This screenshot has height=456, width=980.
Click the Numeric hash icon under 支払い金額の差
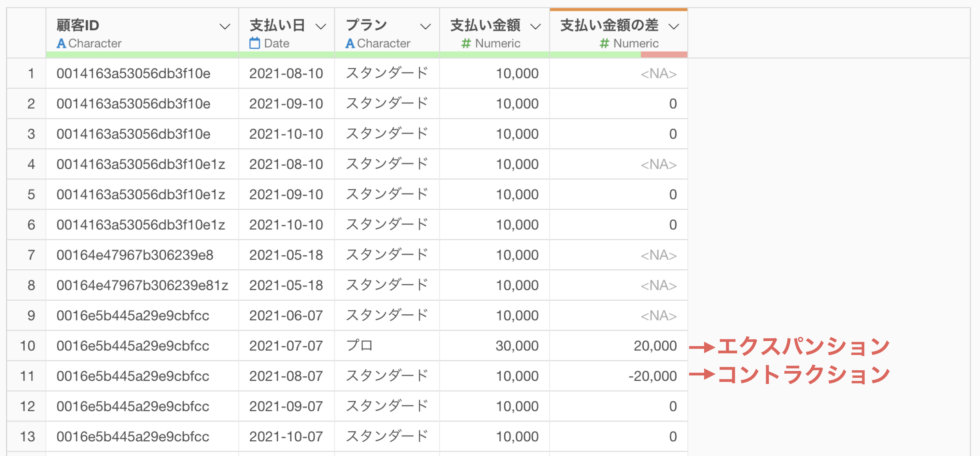coord(604,43)
